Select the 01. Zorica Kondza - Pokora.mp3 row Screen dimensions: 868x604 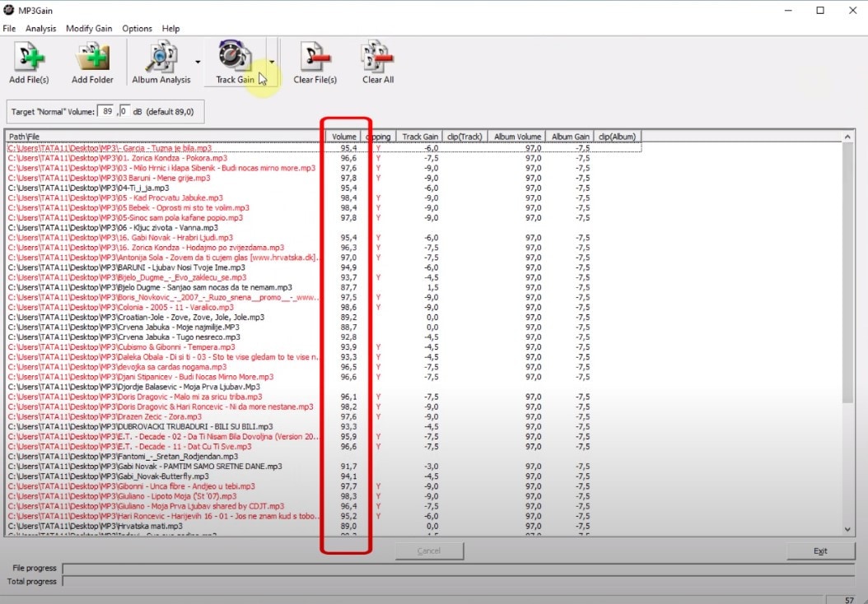coord(324,158)
